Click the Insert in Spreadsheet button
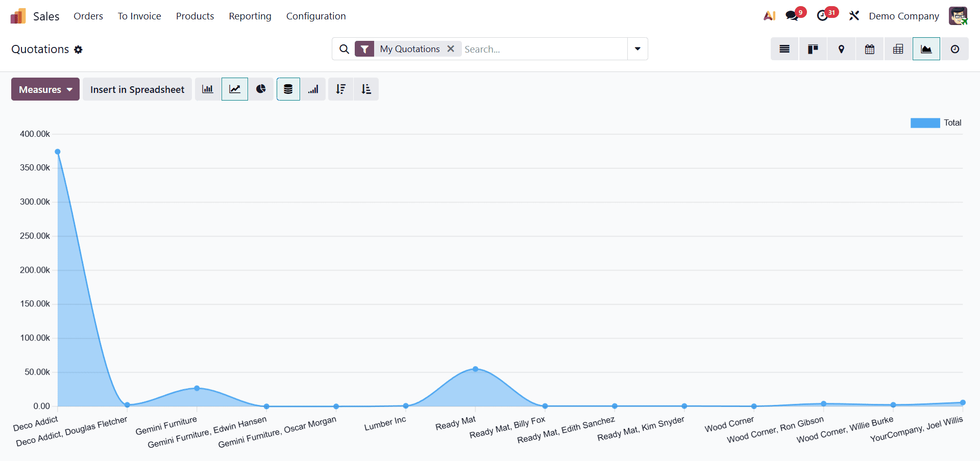 tap(137, 89)
